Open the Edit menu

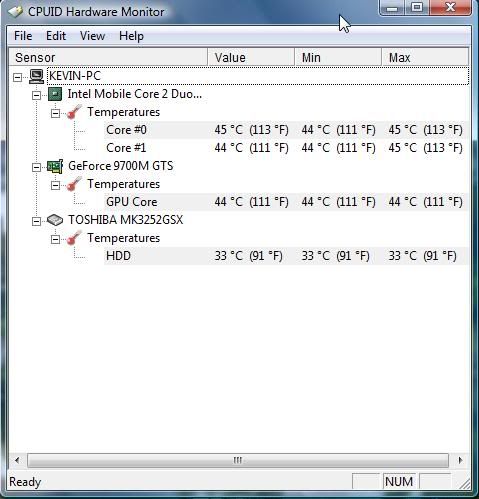[x=56, y=36]
